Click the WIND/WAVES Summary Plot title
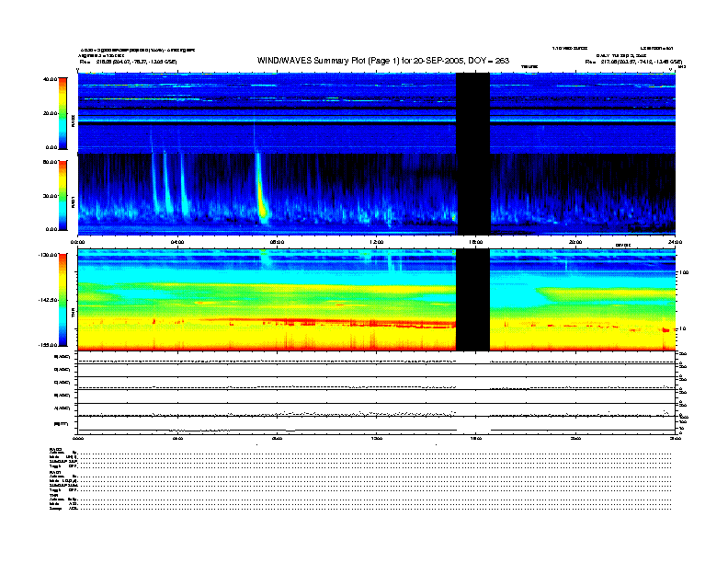Viewport: 728px width, 563px height. 383,61
